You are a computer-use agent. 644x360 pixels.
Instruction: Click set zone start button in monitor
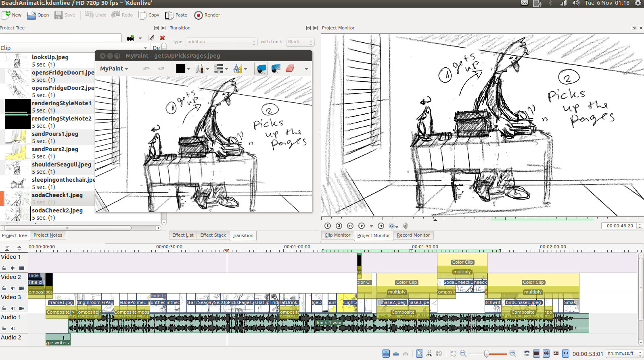[328, 226]
